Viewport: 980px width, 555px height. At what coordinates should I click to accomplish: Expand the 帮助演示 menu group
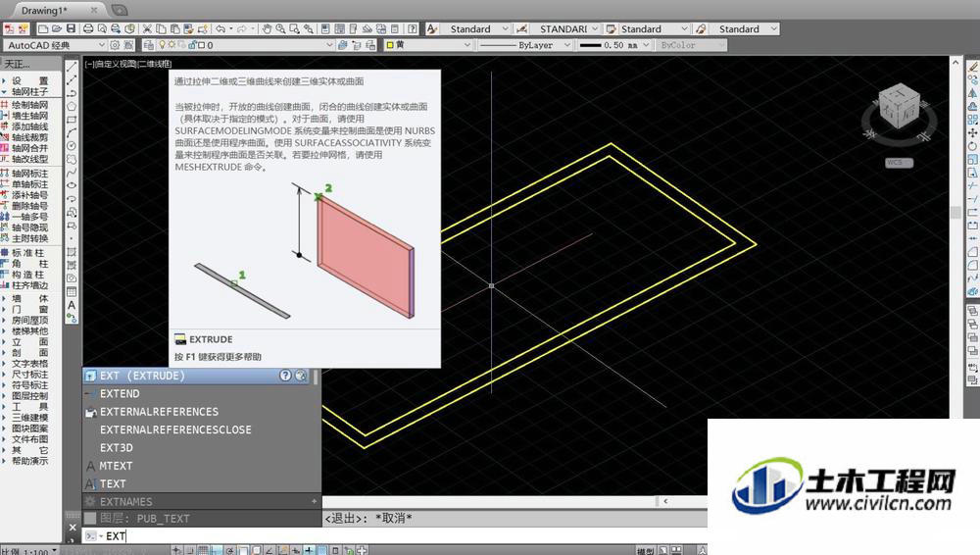coord(29,461)
